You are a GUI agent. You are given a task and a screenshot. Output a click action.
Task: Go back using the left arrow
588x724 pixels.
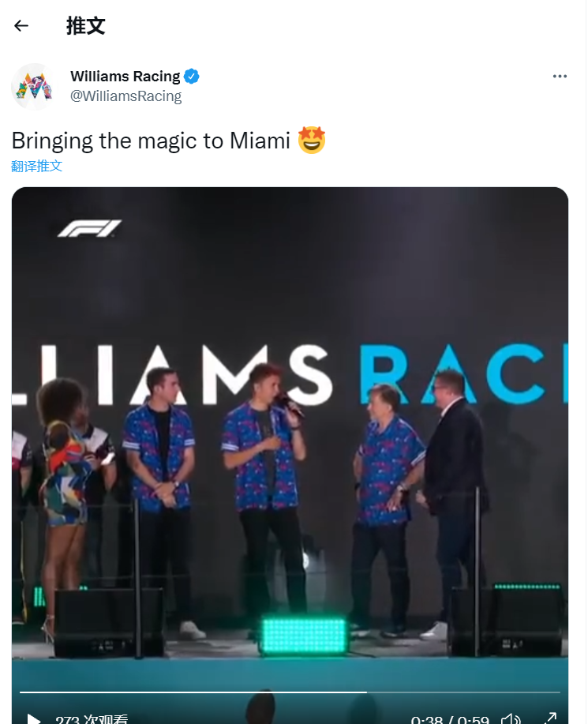[21, 26]
